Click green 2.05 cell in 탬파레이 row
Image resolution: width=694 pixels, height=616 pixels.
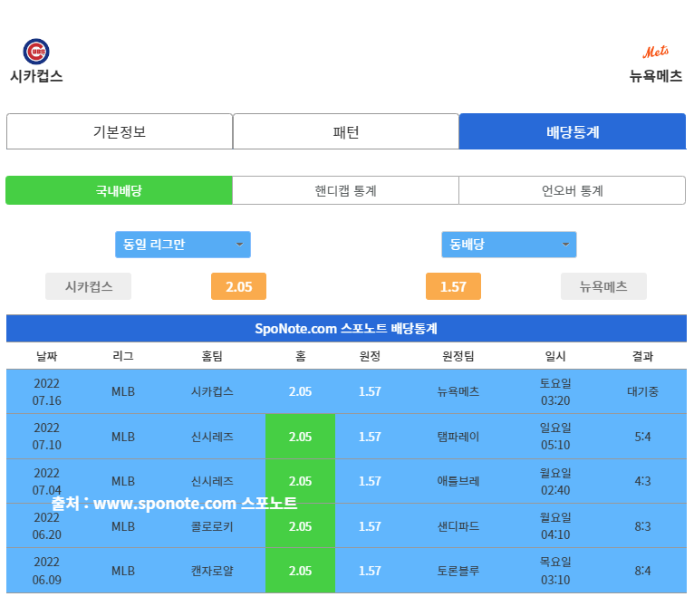point(300,437)
